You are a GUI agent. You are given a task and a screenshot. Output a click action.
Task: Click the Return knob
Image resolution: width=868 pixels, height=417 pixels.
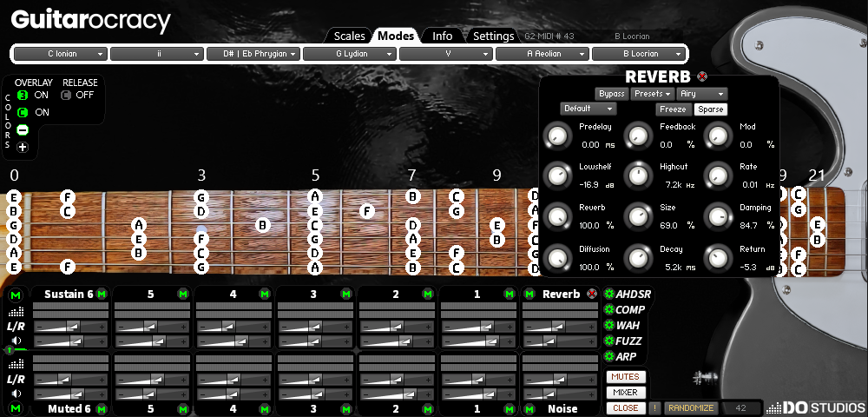tap(718, 258)
